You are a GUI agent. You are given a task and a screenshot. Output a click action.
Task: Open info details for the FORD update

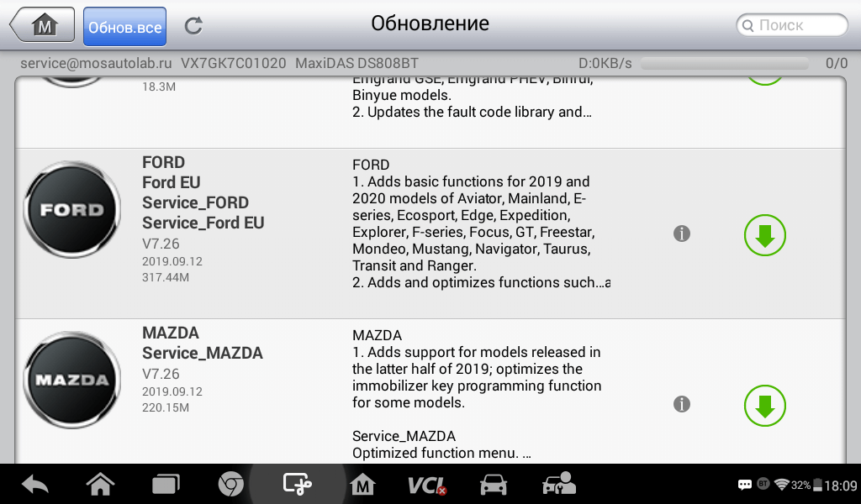coord(681,234)
